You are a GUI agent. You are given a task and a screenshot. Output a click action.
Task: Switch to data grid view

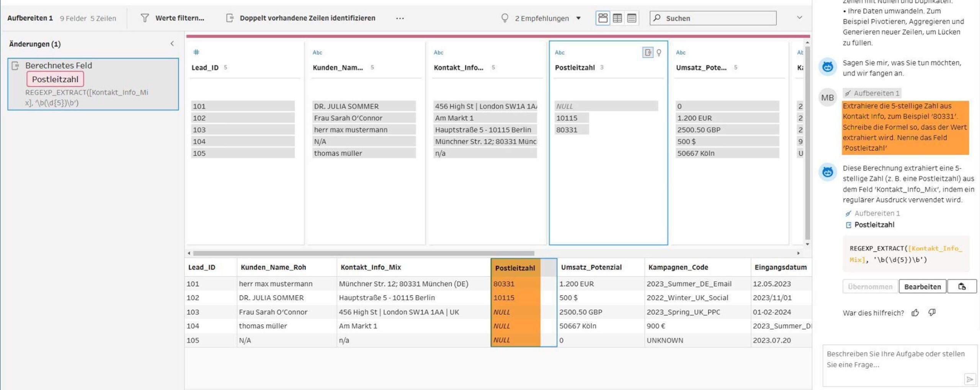click(x=617, y=18)
